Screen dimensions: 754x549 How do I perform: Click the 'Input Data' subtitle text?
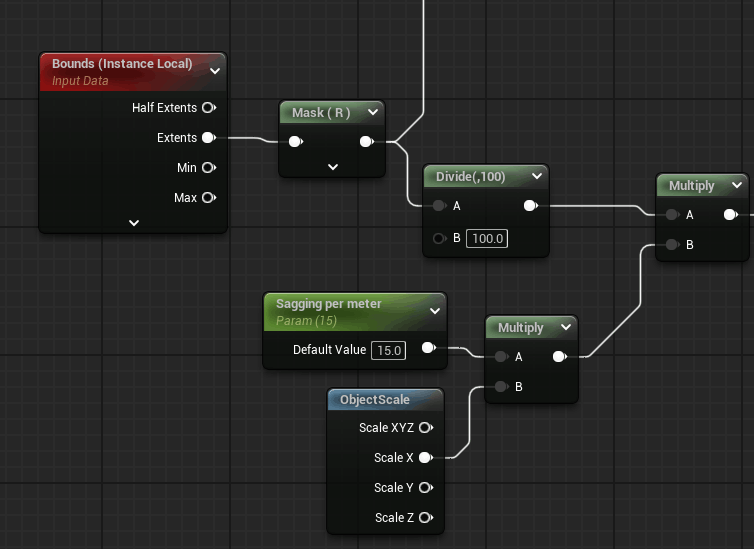(x=80, y=81)
